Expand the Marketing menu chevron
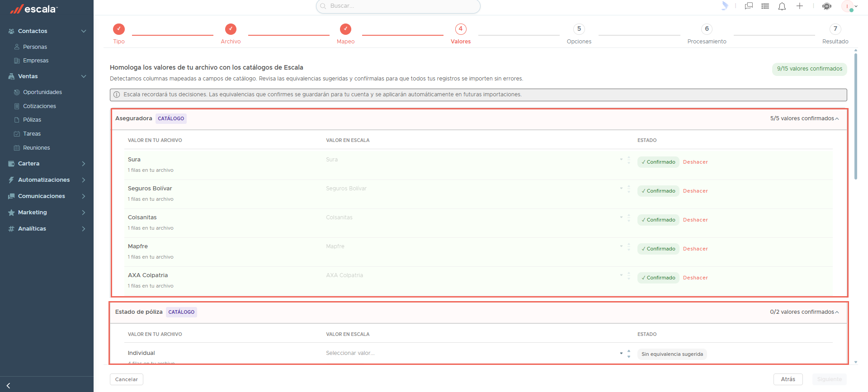The width and height of the screenshot is (868, 392). [x=84, y=213]
